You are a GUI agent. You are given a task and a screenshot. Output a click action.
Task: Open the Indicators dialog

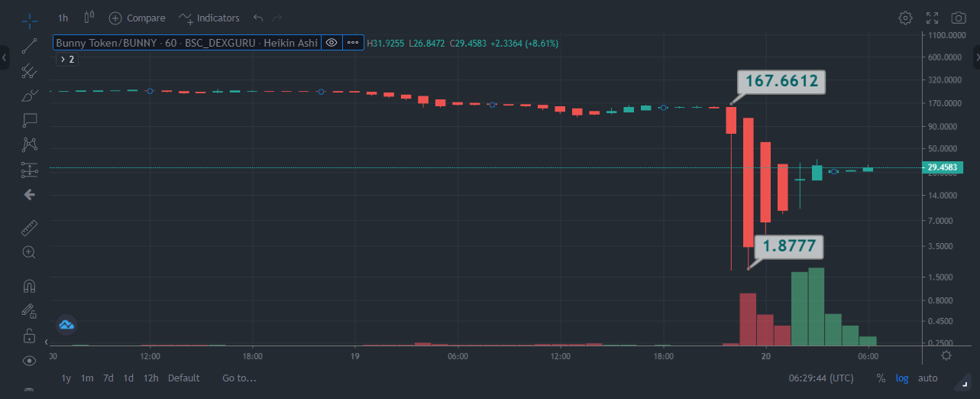pyautogui.click(x=209, y=18)
